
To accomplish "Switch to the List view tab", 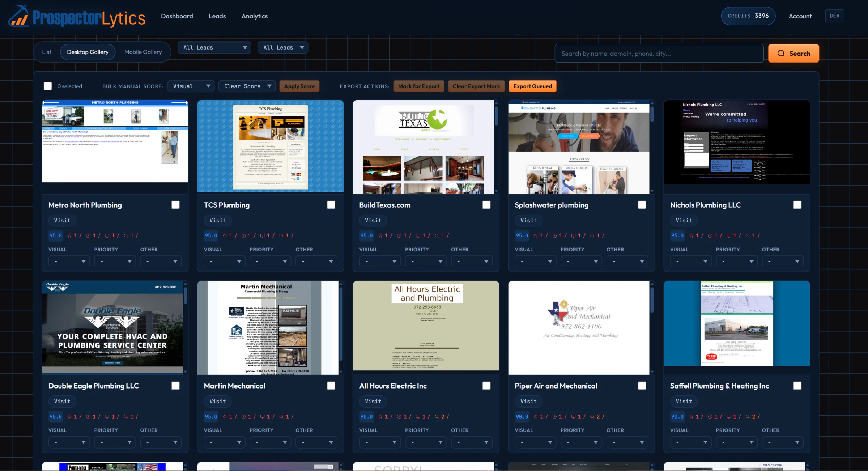I will point(47,52).
